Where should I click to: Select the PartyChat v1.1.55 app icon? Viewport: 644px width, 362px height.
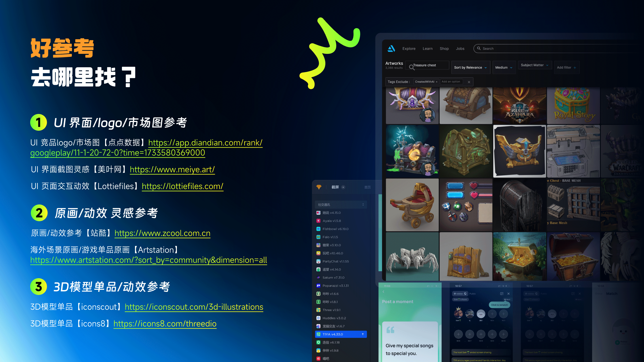(318, 261)
